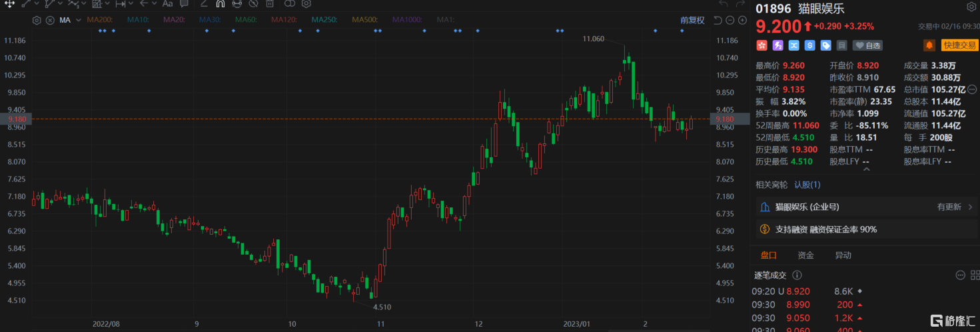Image resolution: width=980 pixels, height=332 pixels.
Task: Open overlapping circles compare tool
Action: (x=289, y=3)
